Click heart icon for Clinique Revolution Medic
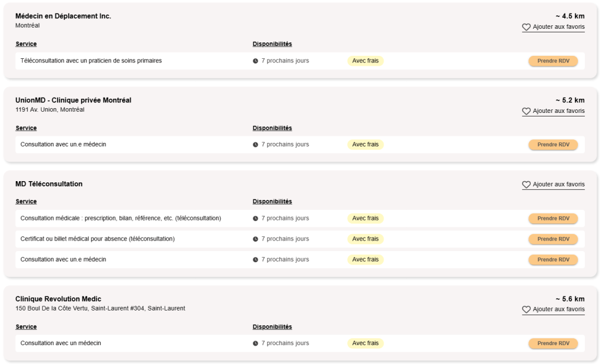 click(526, 310)
